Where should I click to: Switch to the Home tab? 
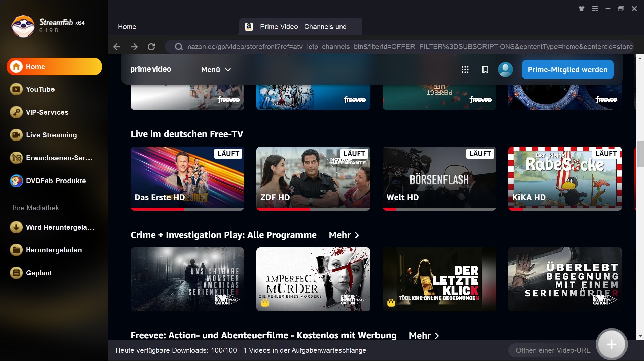click(x=127, y=27)
